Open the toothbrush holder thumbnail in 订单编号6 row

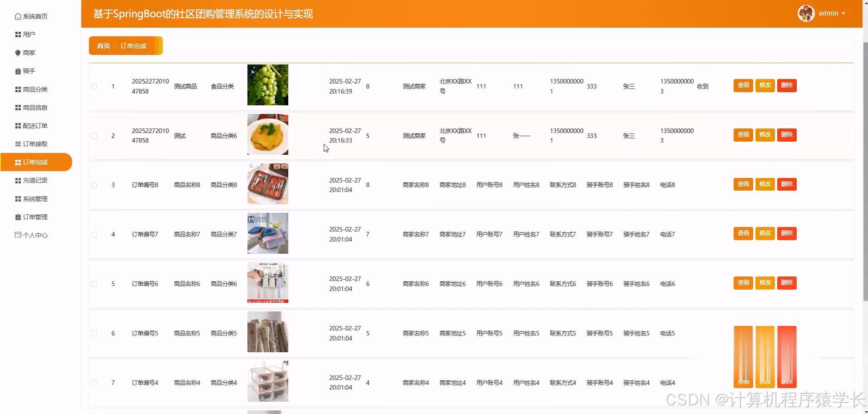click(x=268, y=282)
